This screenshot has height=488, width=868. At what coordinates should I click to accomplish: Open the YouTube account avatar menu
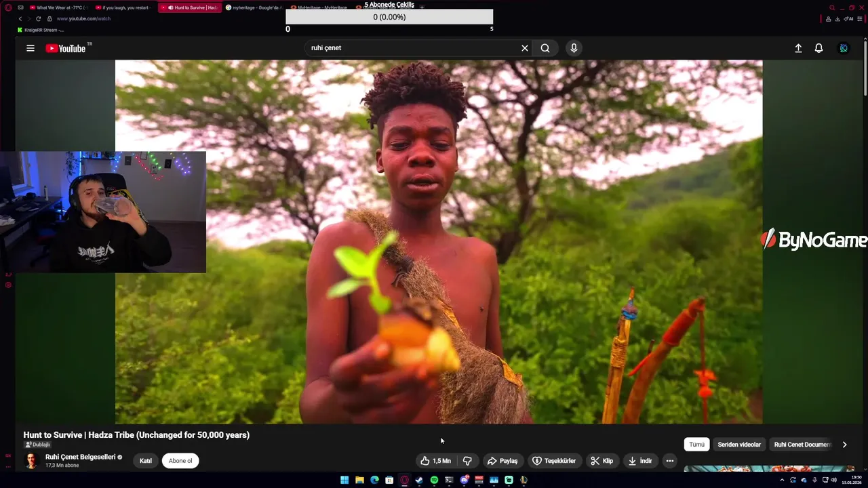click(844, 48)
